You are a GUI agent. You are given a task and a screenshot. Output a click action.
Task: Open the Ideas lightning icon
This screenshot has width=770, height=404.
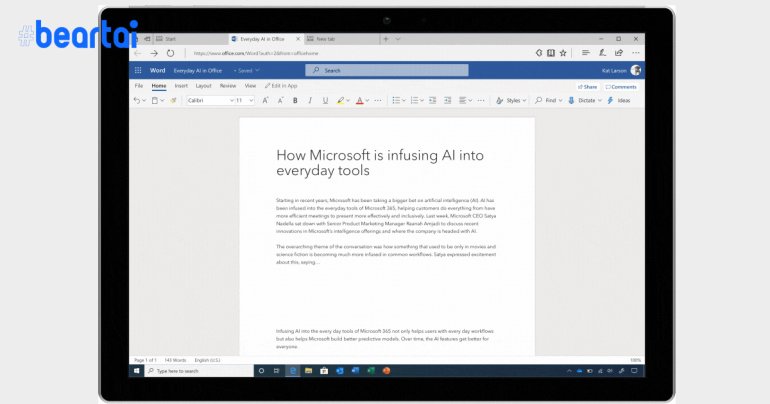click(x=611, y=100)
